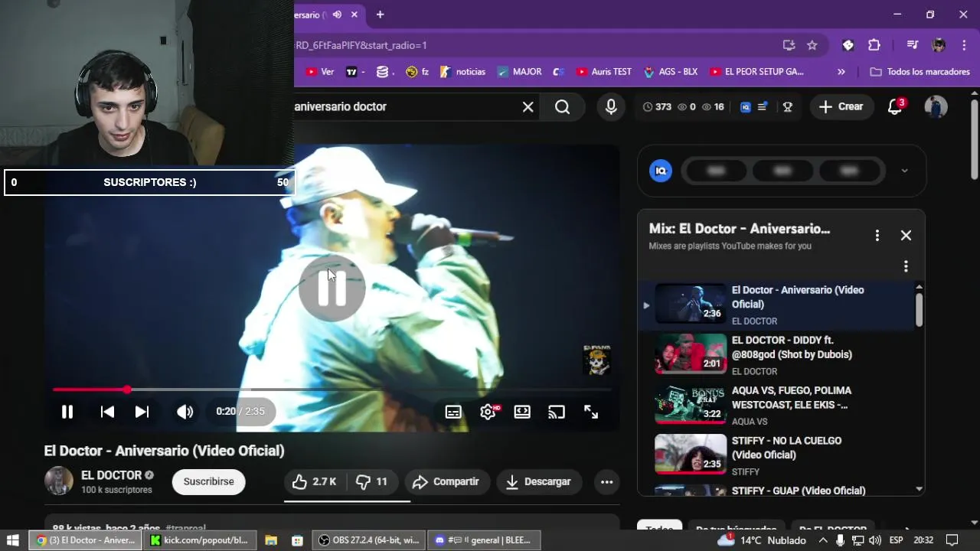Open the Auris TEST bookmark

coord(603,72)
